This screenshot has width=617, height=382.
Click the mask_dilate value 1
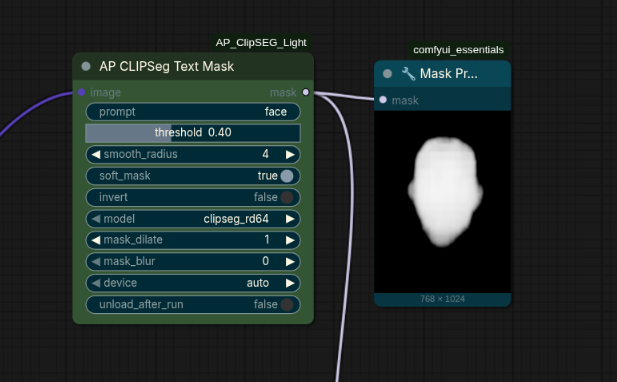[x=267, y=240]
